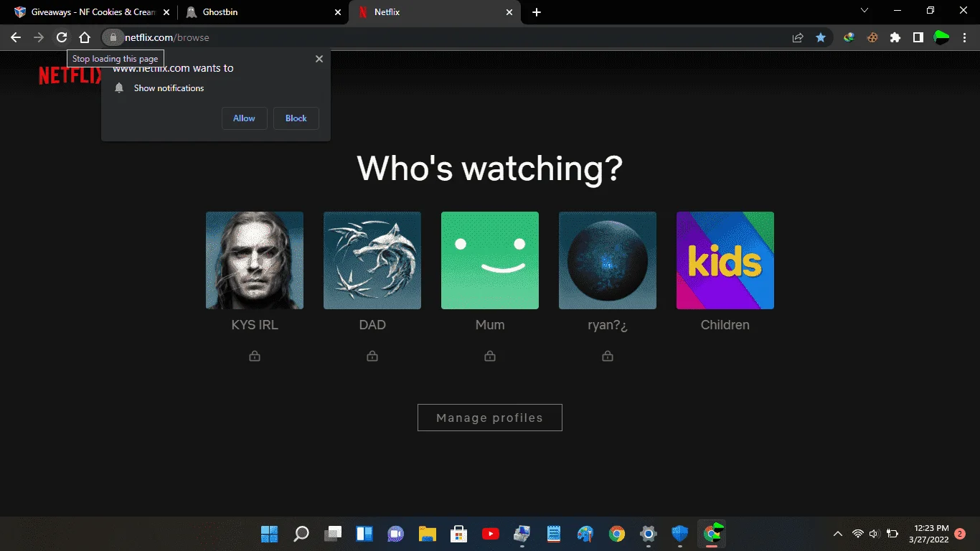The width and height of the screenshot is (980, 551).
Task: Click the circular-arrow reload button
Action: click(62, 37)
